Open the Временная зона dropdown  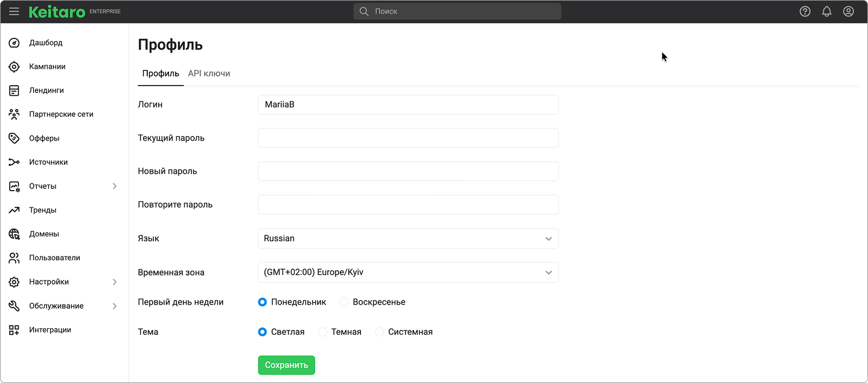click(407, 272)
